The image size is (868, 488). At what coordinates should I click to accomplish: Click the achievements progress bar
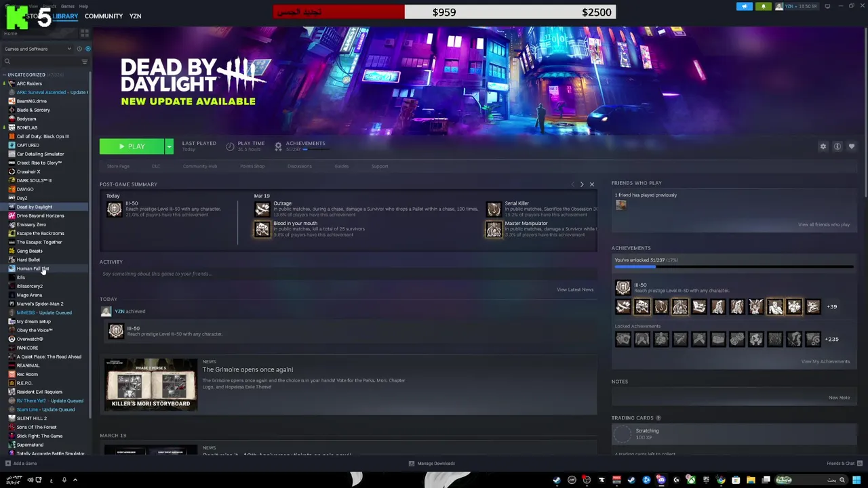click(734, 267)
